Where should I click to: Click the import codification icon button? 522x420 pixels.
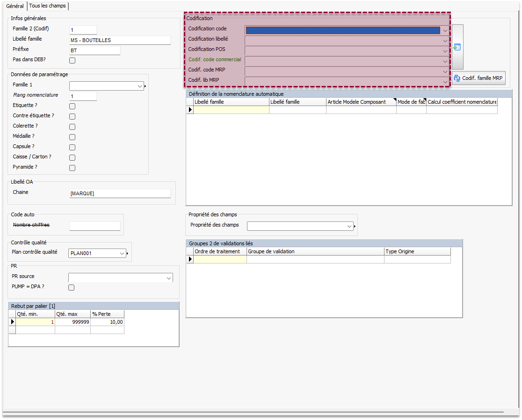[457, 47]
